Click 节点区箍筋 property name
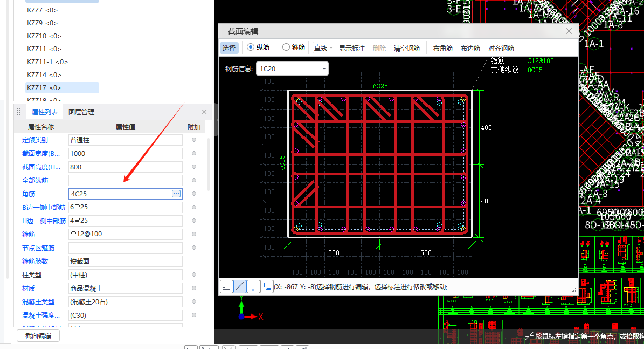 [38, 248]
